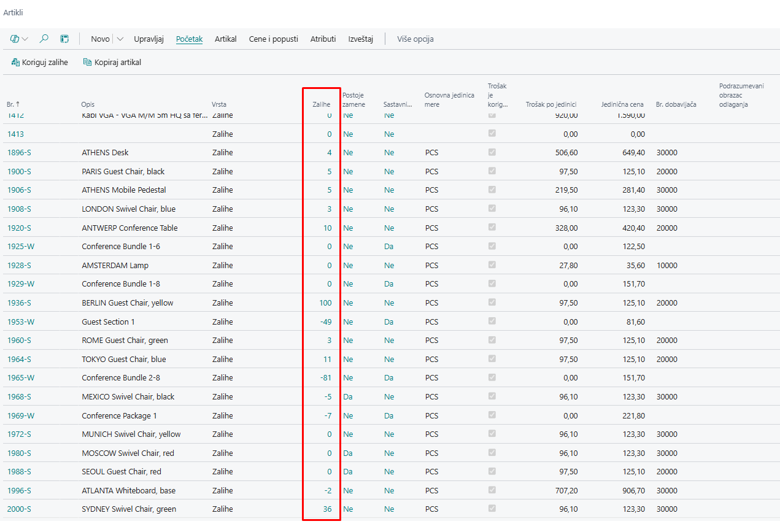Toggle cost adjusted checkbox for SYDNEY Swivel Chair

tap(492, 509)
